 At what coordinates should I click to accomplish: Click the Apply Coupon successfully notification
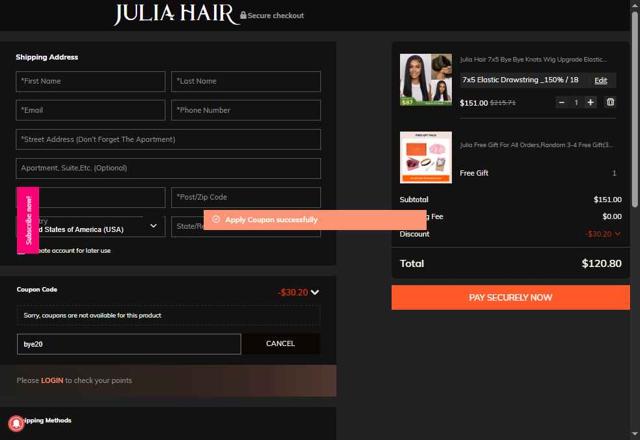(x=315, y=220)
